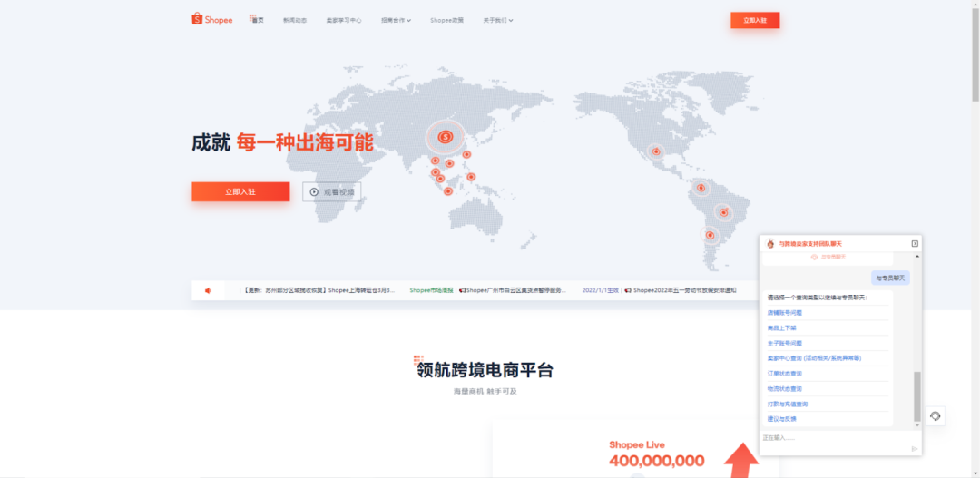Open the 卖家学习中心 nav item
Image resolution: width=980 pixels, height=478 pixels.
pos(344,20)
